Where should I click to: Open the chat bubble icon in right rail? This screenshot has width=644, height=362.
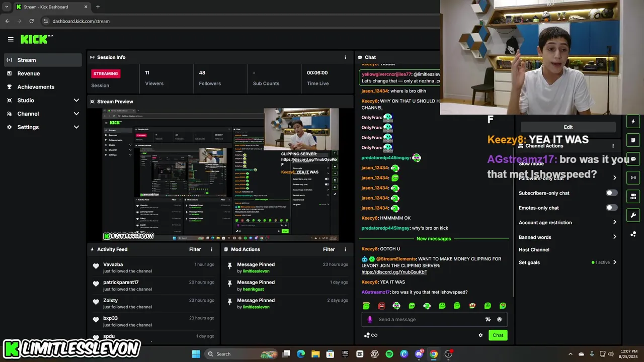(x=633, y=159)
